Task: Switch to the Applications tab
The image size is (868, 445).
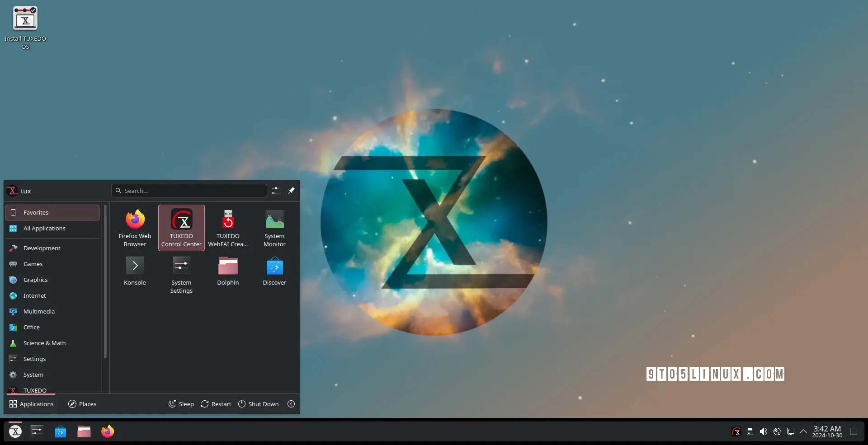Action: [31, 404]
